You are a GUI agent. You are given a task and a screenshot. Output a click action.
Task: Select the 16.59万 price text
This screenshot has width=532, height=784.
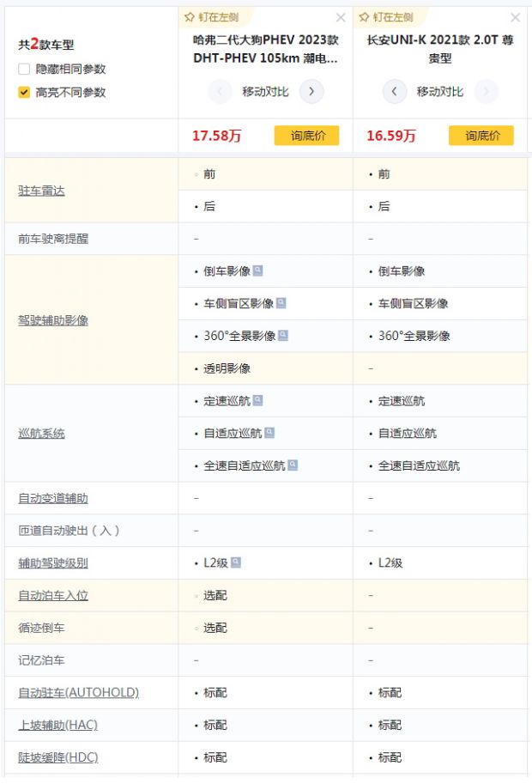(391, 136)
